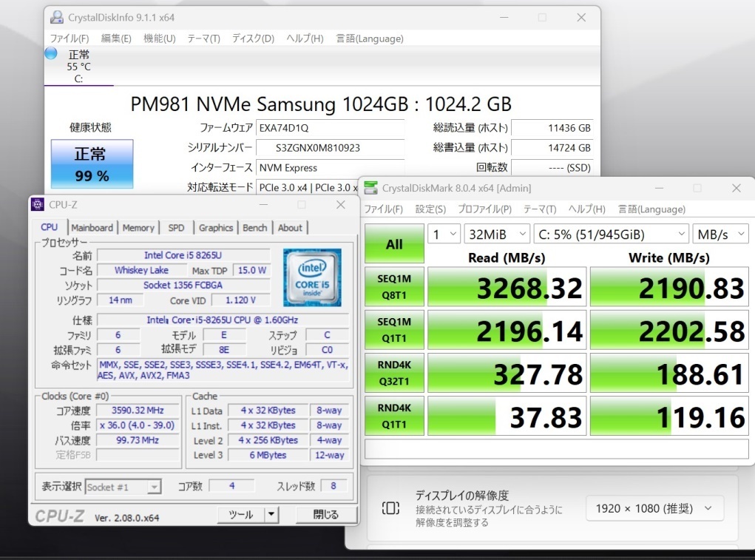Click the CrystalDiskInfo title bar icon
The image size is (755, 560).
pos(56,17)
